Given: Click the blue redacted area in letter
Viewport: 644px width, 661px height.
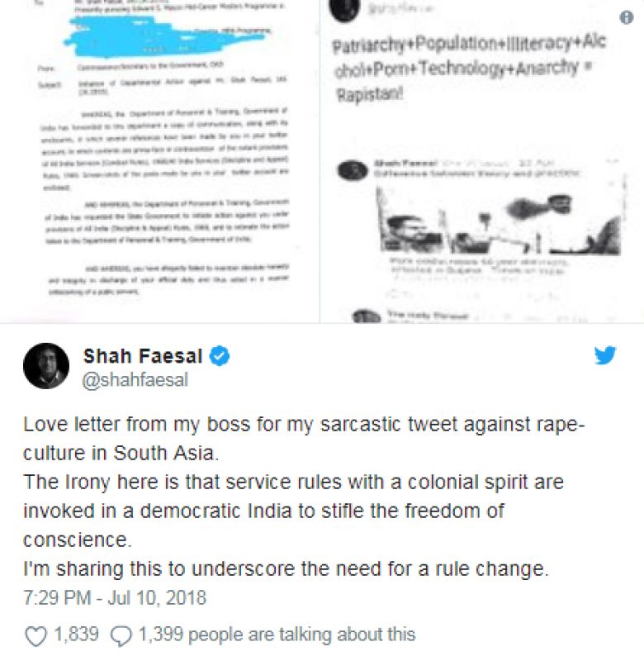Looking at the screenshot, I should point(164,36).
